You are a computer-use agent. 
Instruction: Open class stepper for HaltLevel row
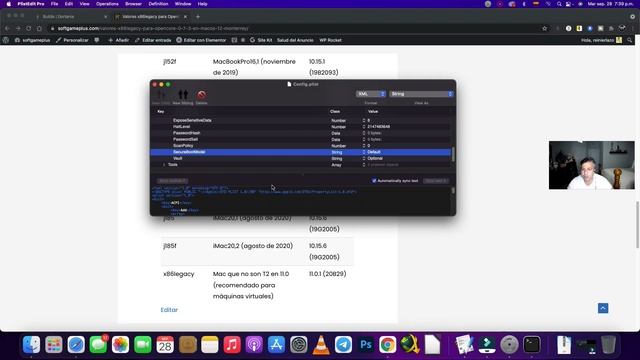tap(364, 127)
